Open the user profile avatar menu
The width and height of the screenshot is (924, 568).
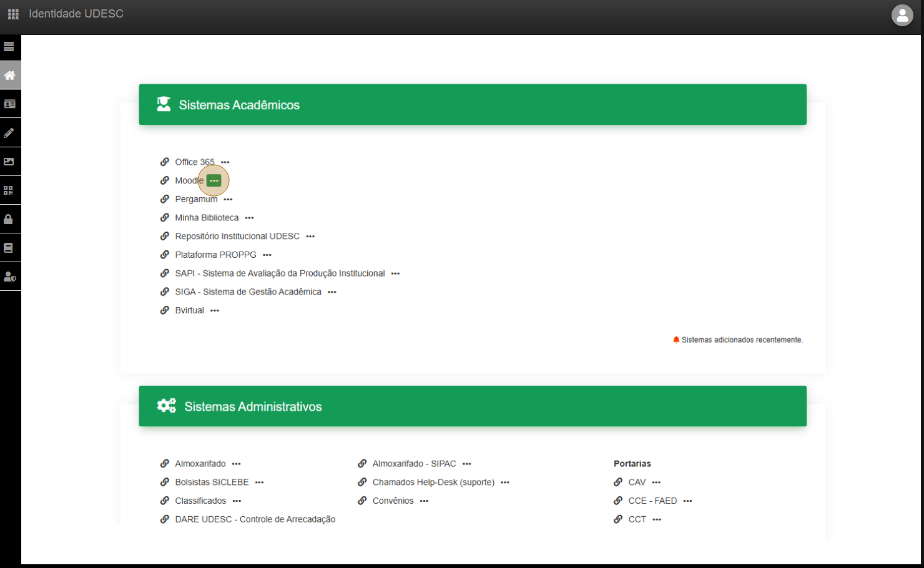point(902,16)
